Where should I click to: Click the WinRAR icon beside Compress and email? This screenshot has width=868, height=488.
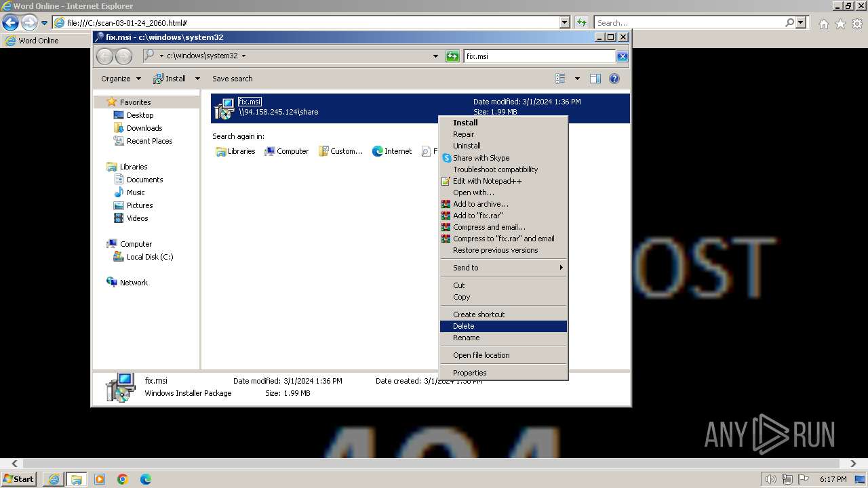[446, 227]
